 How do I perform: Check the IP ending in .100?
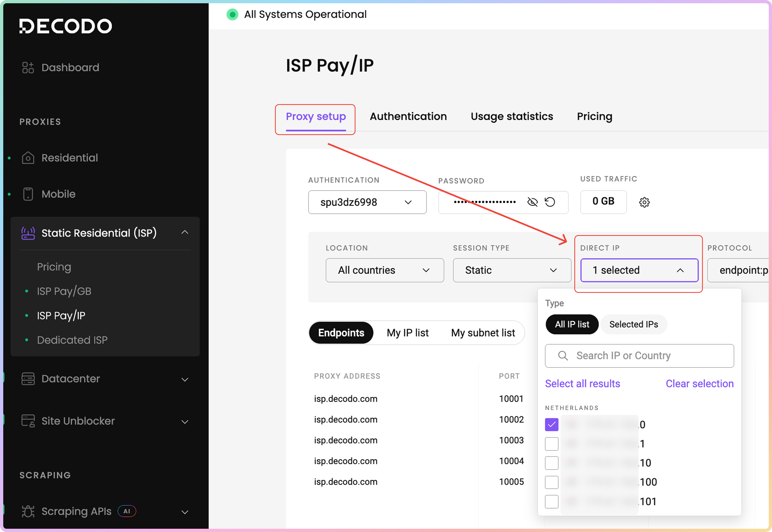(x=551, y=482)
